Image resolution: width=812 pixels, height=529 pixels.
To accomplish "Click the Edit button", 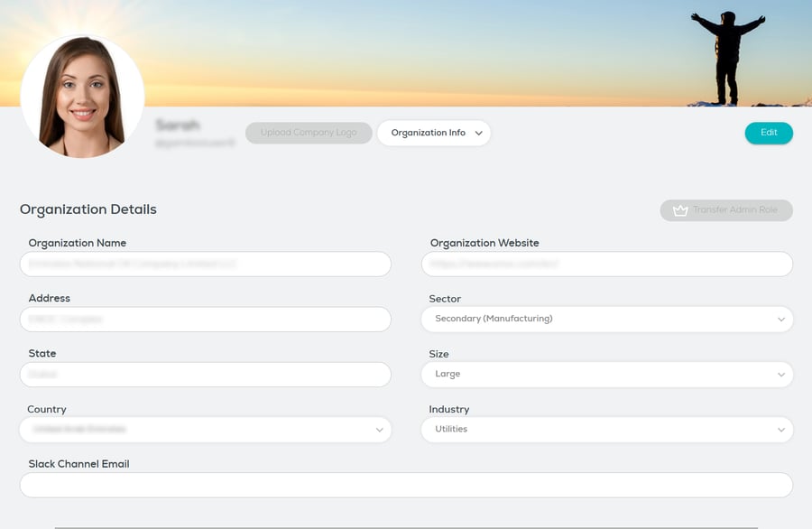I will (769, 132).
